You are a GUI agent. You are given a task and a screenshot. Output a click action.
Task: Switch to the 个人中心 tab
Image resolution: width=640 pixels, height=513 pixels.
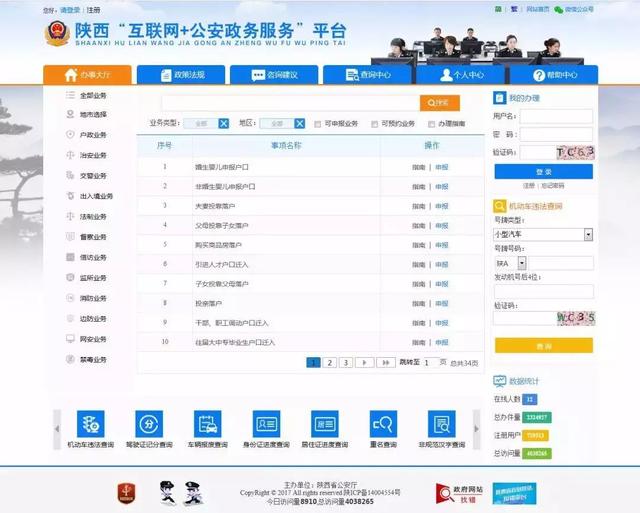click(460, 75)
